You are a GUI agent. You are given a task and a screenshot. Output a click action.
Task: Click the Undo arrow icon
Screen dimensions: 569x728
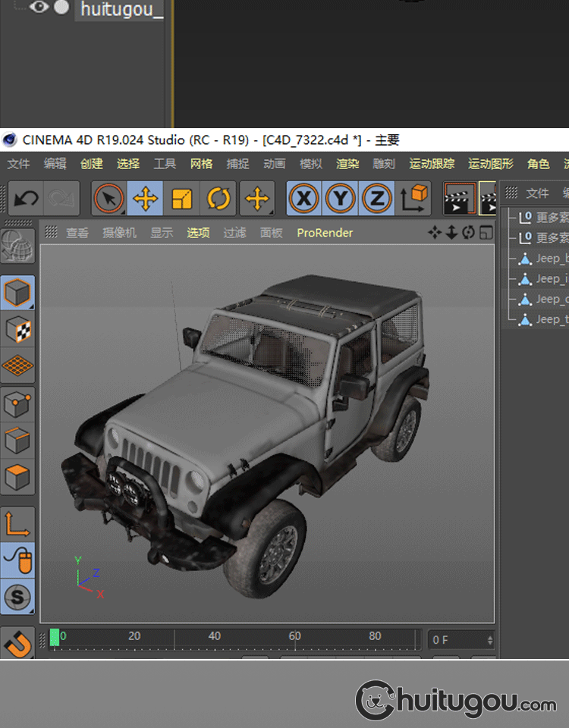point(27,199)
